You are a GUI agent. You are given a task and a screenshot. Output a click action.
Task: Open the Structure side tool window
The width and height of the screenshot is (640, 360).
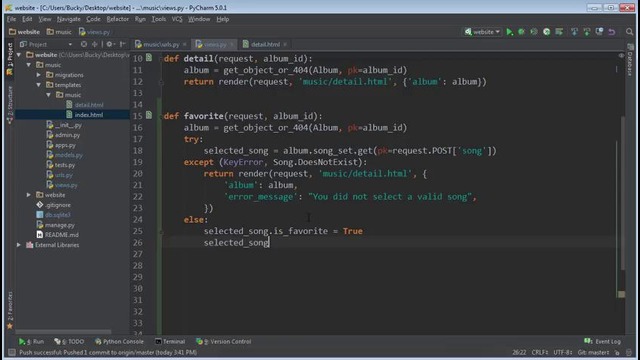(10, 104)
